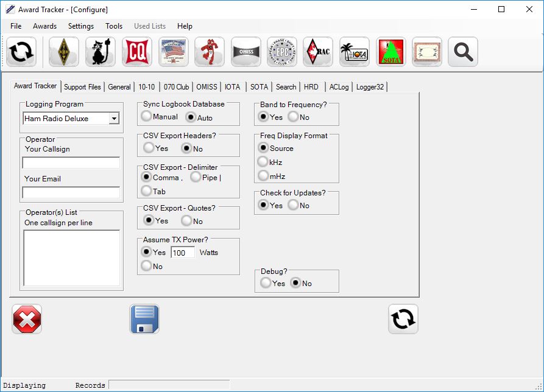This screenshot has width=544, height=392.
Task: Select Source for Freq Display Format
Action: pos(276,148)
